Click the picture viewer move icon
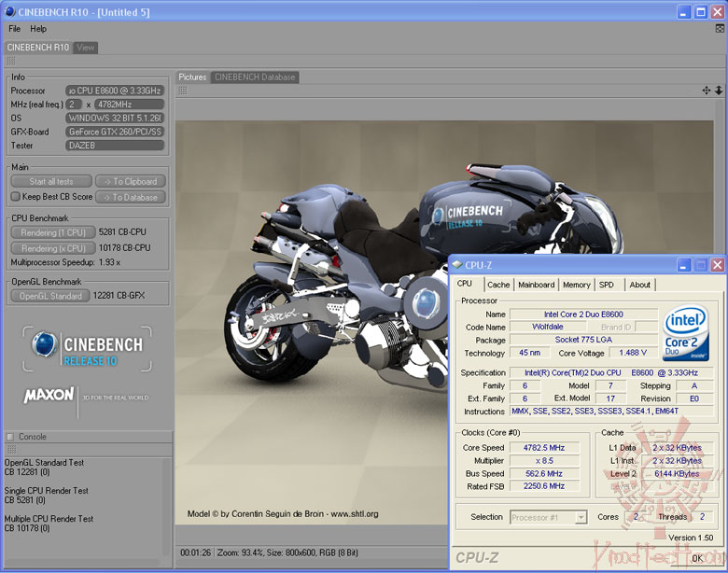Image resolution: width=728 pixels, height=573 pixels. (707, 91)
